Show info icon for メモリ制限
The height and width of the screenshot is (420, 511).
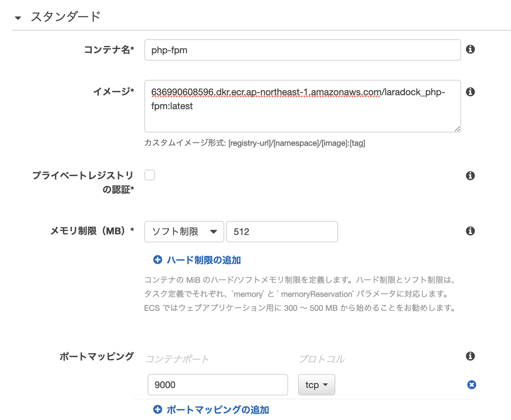[470, 231]
